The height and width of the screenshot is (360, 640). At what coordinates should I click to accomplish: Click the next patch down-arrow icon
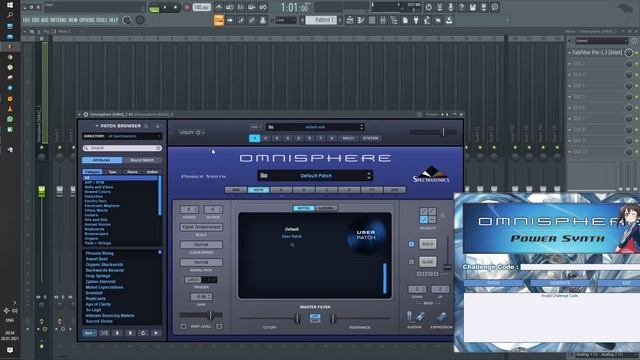tap(117, 333)
